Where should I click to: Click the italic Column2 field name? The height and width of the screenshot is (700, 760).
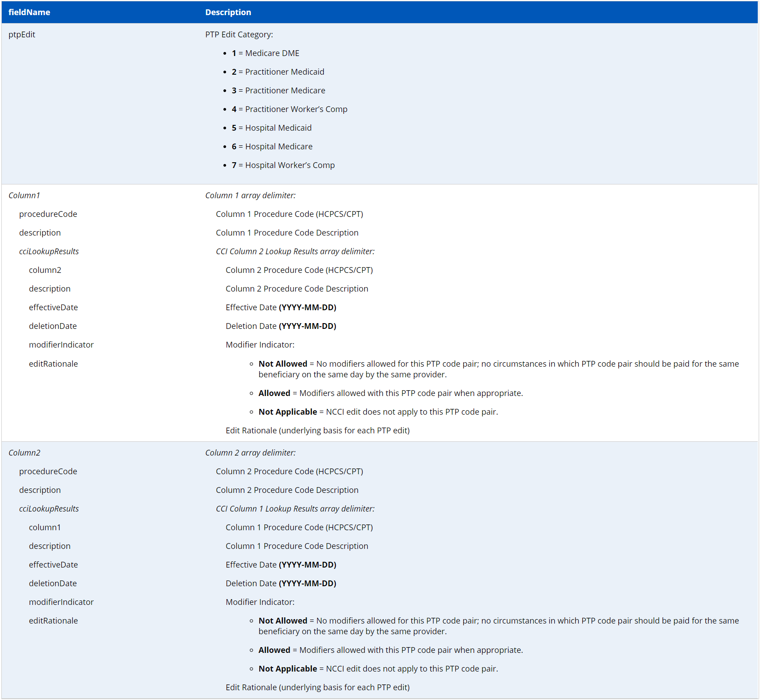click(24, 453)
